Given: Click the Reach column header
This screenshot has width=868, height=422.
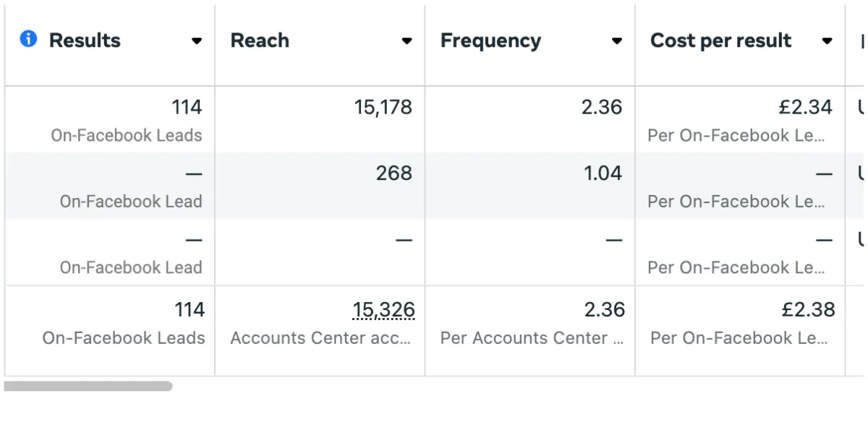Looking at the screenshot, I should click(260, 40).
